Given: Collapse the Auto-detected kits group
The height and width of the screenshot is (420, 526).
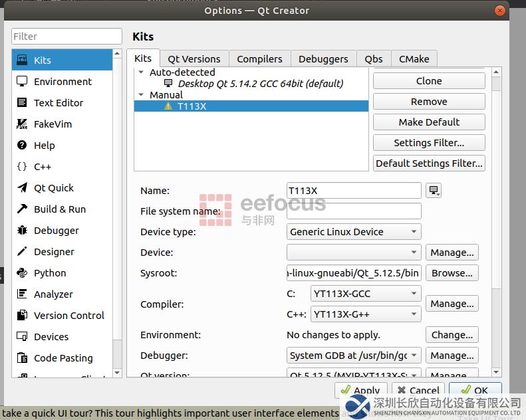Looking at the screenshot, I should pyautogui.click(x=141, y=72).
